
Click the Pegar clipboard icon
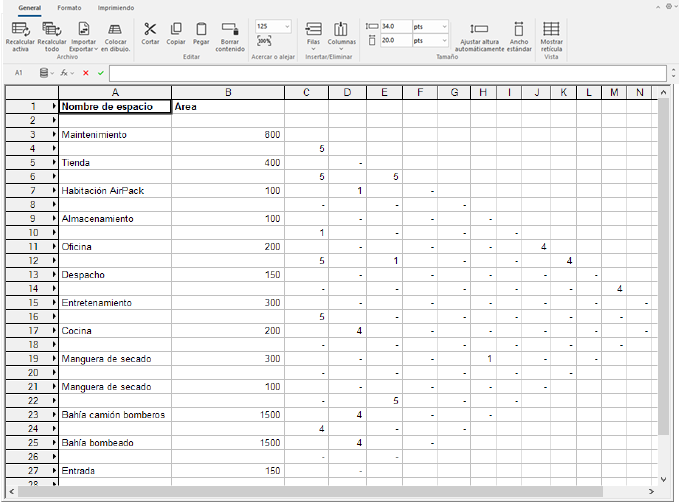201,29
